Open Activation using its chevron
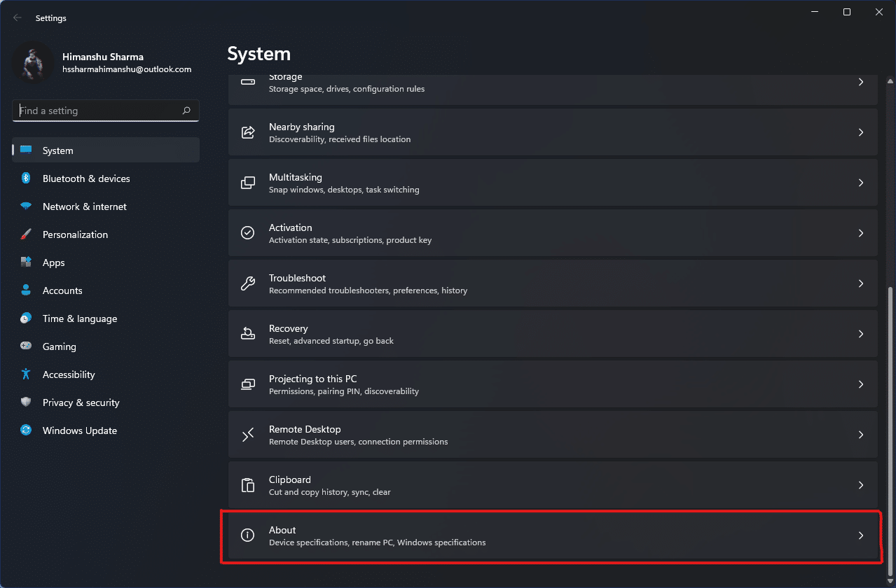The image size is (896, 588). [x=861, y=233]
